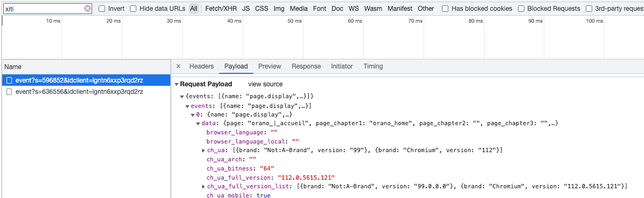The width and height of the screenshot is (644, 198).
Task: Check box for event?s=636556 request row
Action: tap(9, 92)
